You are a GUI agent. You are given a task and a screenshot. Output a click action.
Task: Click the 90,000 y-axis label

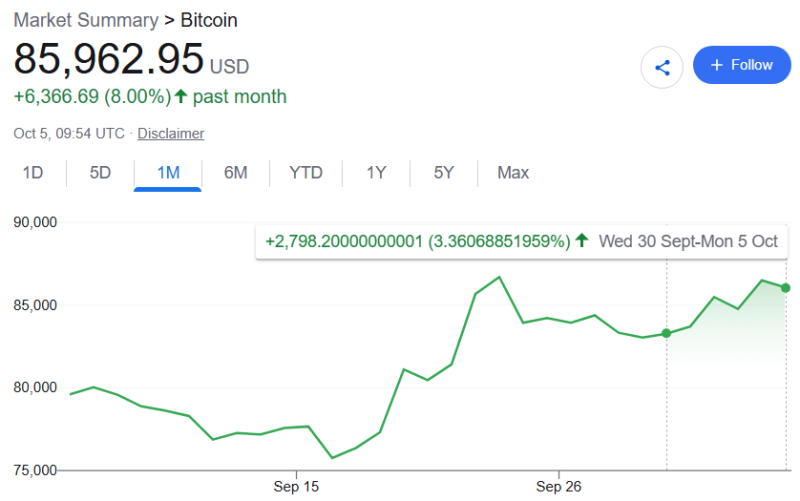pos(35,222)
